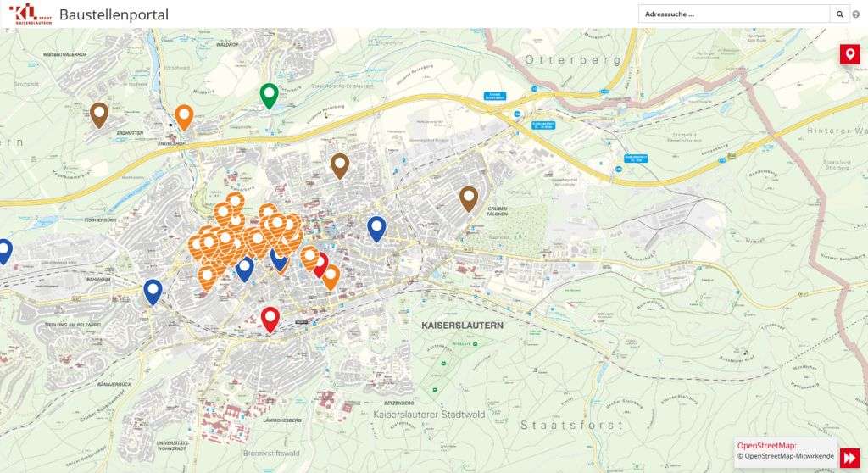
Task: Click the Baustellenportal page title
Action: click(x=114, y=14)
